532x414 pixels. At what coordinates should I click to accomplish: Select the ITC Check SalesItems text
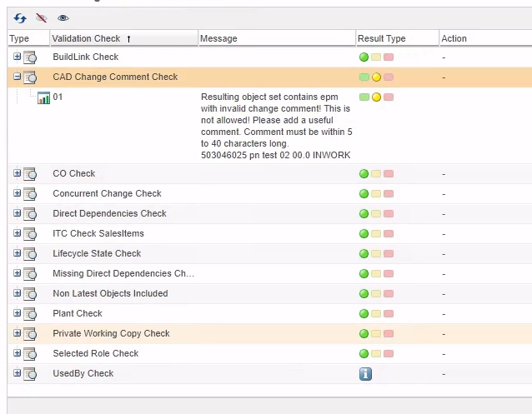click(98, 233)
